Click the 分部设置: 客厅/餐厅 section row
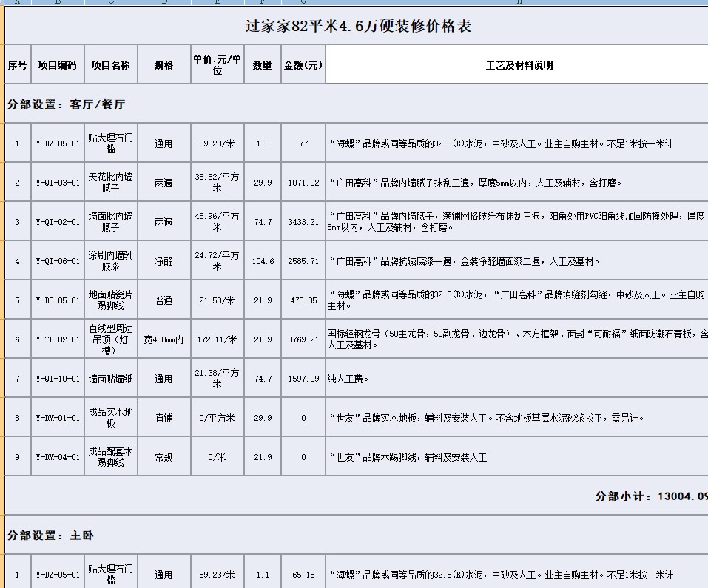 click(x=357, y=104)
